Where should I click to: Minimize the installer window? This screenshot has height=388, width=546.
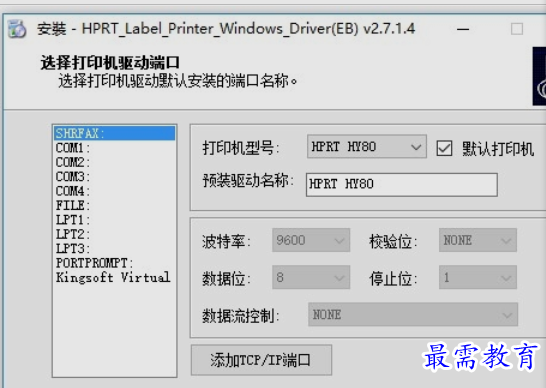(x=463, y=29)
